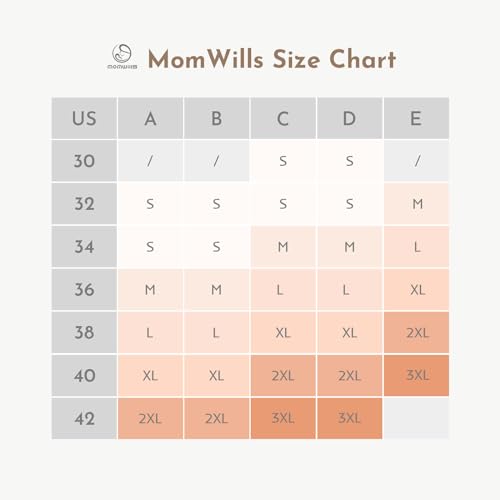Screen dimensions: 500x500
Task: Click the 3XL cell for 40E
Action: tap(416, 375)
